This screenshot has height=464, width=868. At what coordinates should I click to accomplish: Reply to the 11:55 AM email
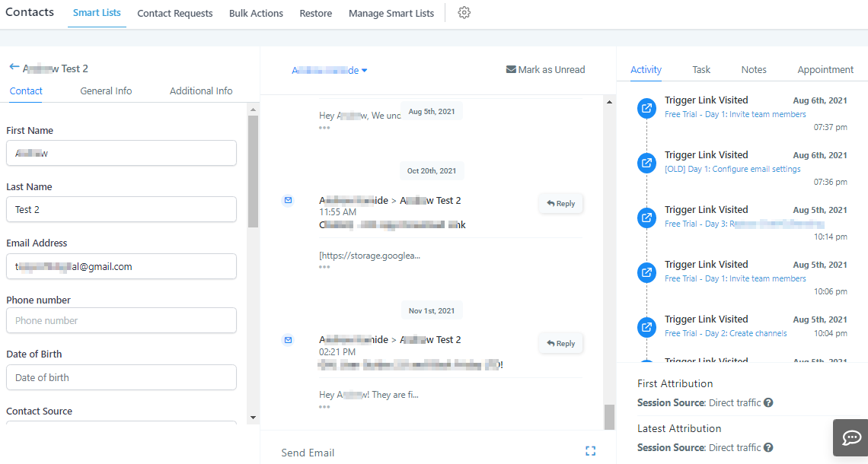tap(560, 203)
